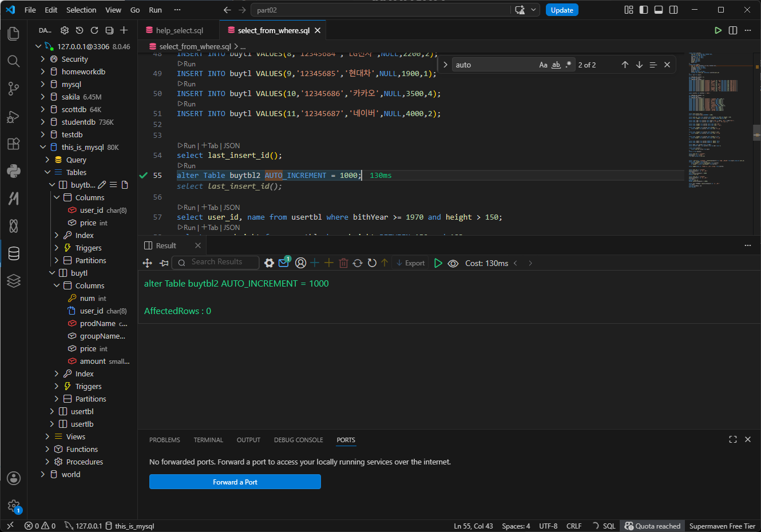Click the green run icon in result toolbar

tap(438, 263)
